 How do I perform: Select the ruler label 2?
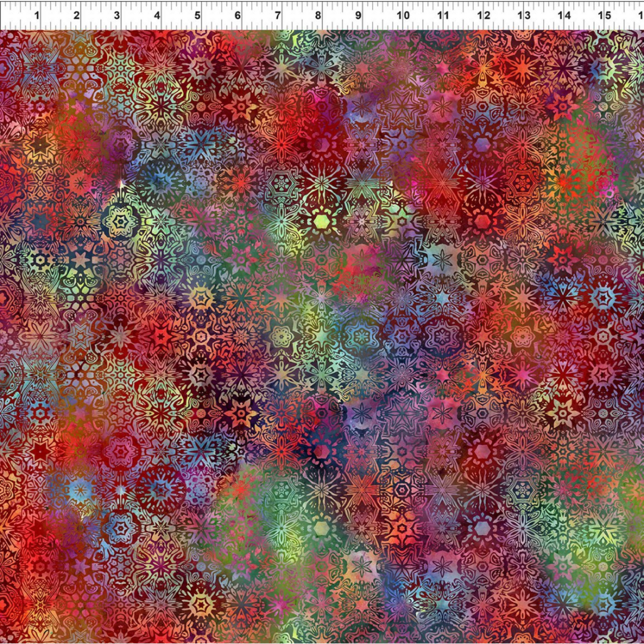click(x=77, y=16)
